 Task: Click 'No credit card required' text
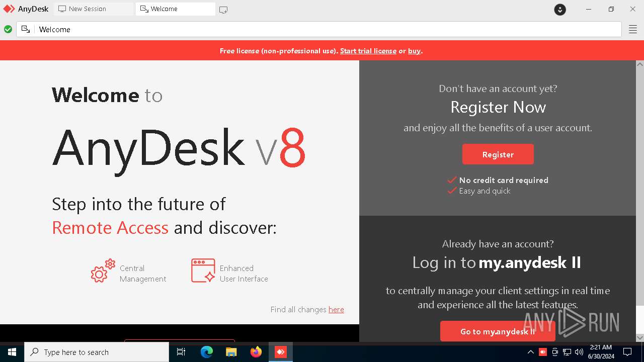pos(504,180)
